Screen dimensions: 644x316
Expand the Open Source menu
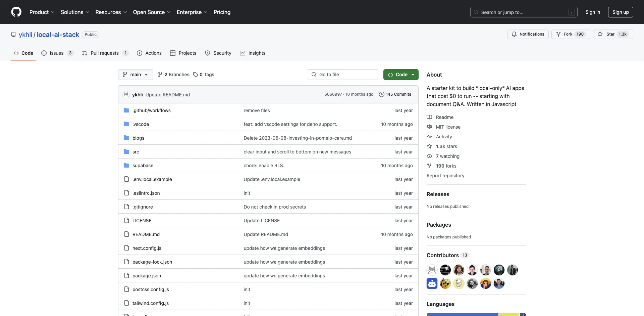coord(152,12)
